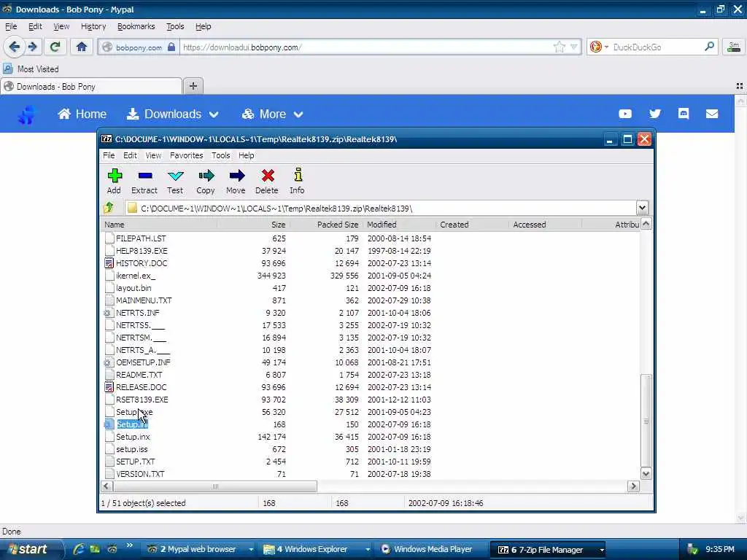Expand the Windows Explorer taskbar group
Viewport: 747px width, 560px height.
[368, 550]
